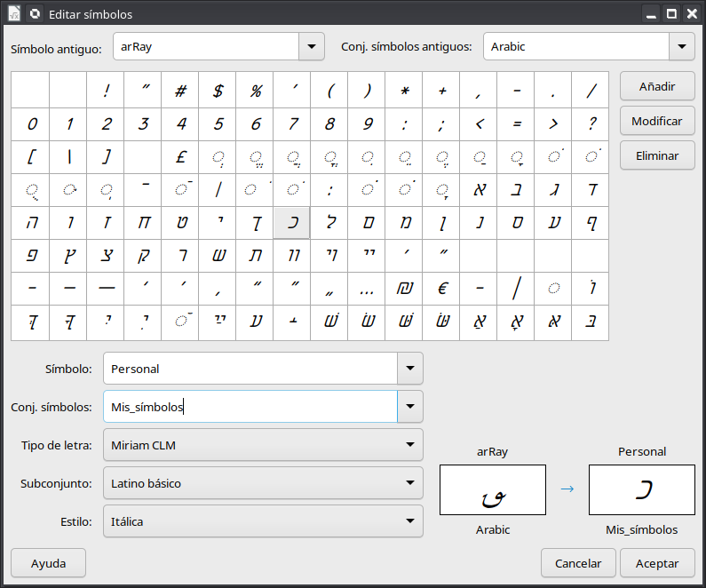Click the old symbol arRay preview box

click(493, 489)
